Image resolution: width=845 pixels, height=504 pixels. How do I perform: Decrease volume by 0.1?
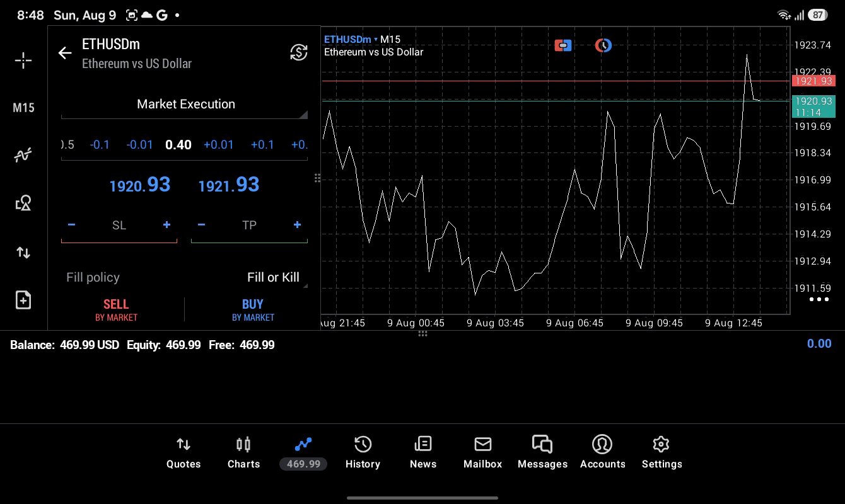pyautogui.click(x=100, y=145)
